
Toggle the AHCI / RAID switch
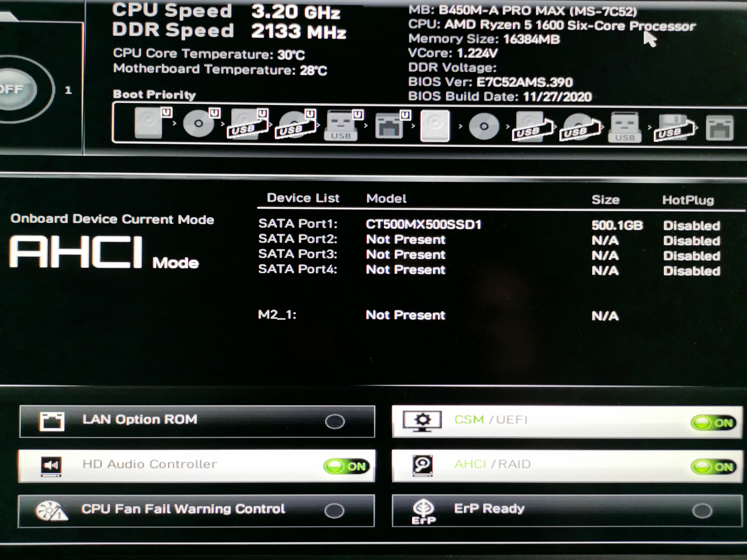[x=713, y=467]
